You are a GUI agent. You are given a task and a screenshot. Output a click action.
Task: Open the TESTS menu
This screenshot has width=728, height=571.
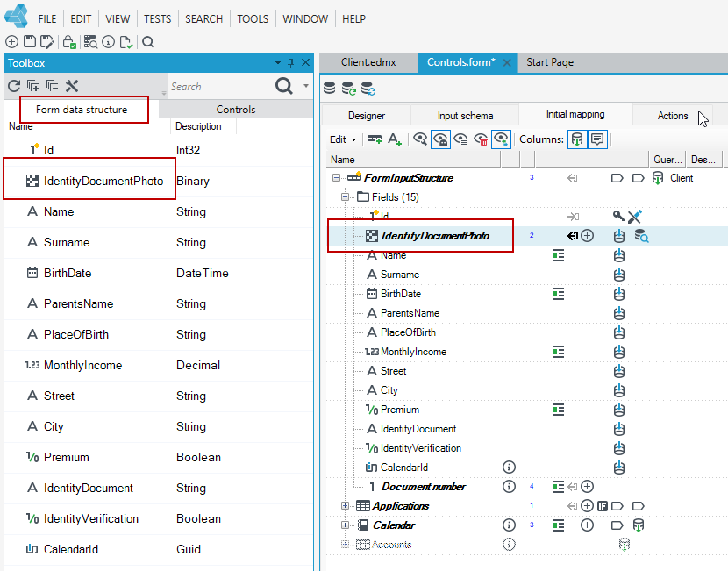point(157,19)
